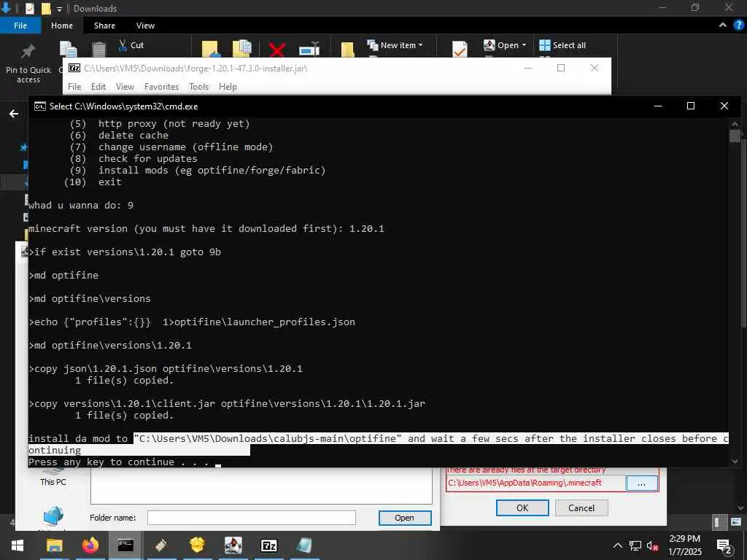
Task: Click the properties icon in Explorer title bar
Action: pos(29,9)
